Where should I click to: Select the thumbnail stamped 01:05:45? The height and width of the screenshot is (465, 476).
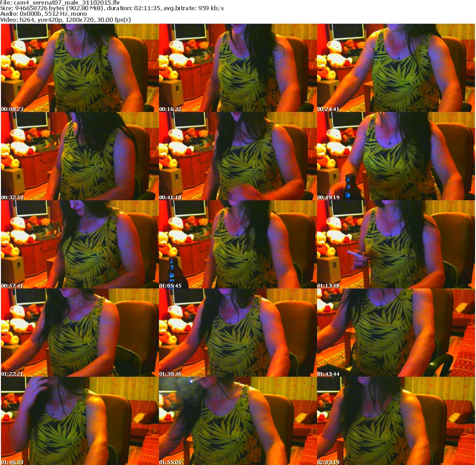coord(238,244)
